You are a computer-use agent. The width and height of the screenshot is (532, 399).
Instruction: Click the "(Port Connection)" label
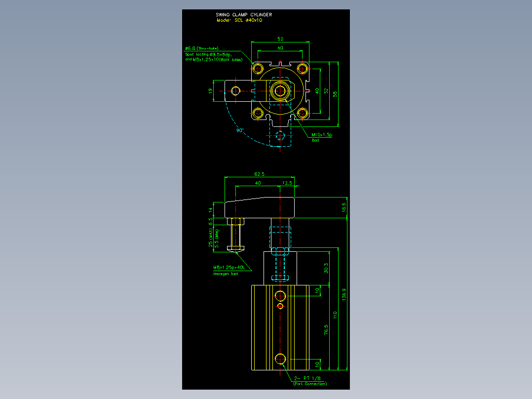point(310,384)
